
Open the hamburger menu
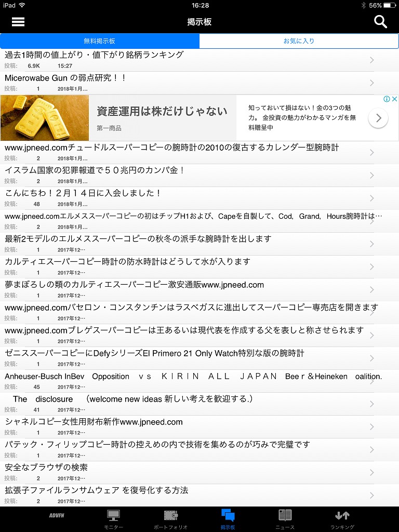click(x=18, y=22)
